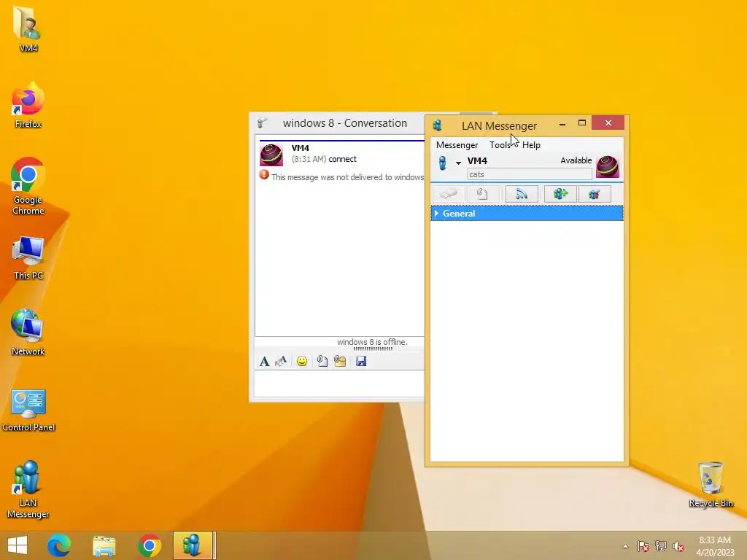Click the attach file paperclip-page icon in the conversation

(x=322, y=362)
